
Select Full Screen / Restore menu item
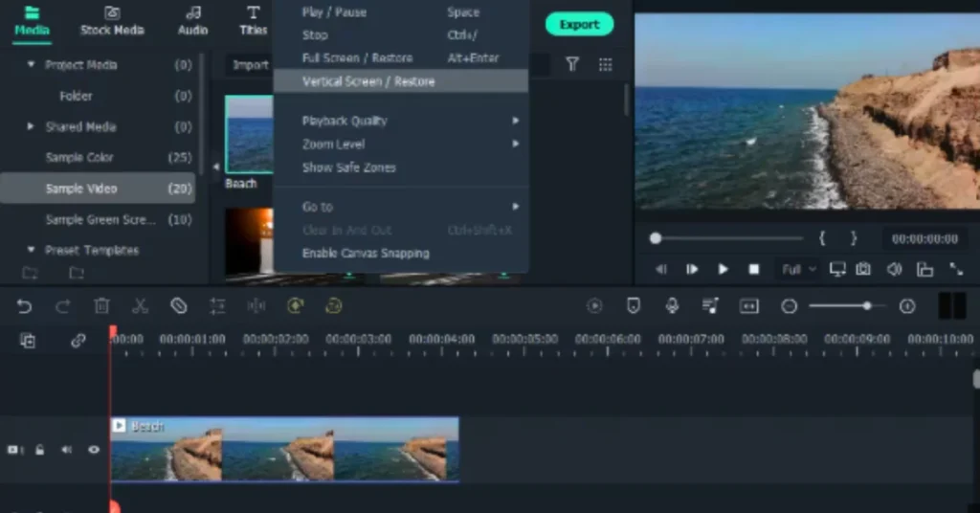tap(401, 58)
